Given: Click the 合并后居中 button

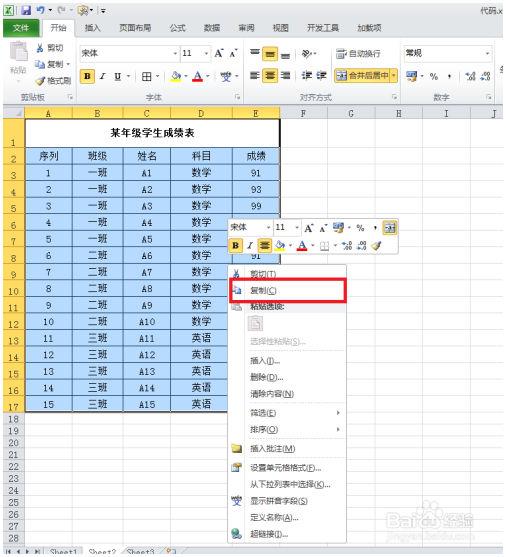Looking at the screenshot, I should point(363,76).
